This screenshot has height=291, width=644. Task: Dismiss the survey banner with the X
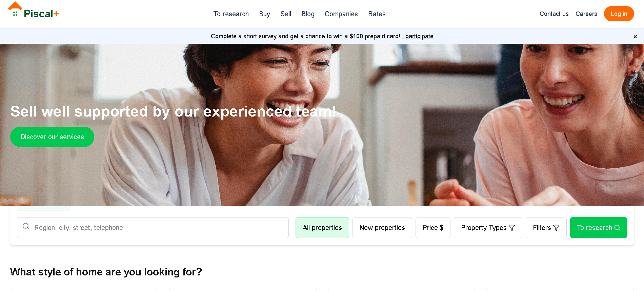click(x=635, y=37)
